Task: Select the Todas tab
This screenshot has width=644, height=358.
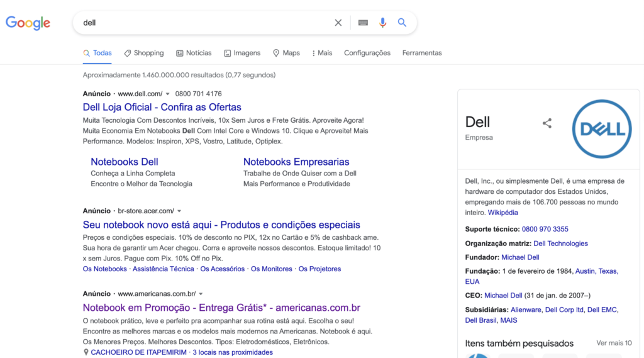Action: coord(97,53)
